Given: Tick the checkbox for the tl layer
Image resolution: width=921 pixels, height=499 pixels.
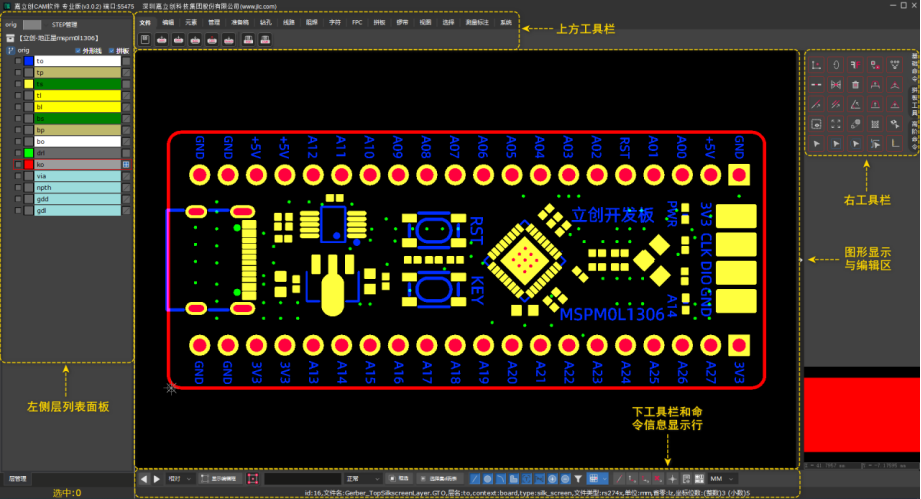Looking at the screenshot, I should coord(18,95).
